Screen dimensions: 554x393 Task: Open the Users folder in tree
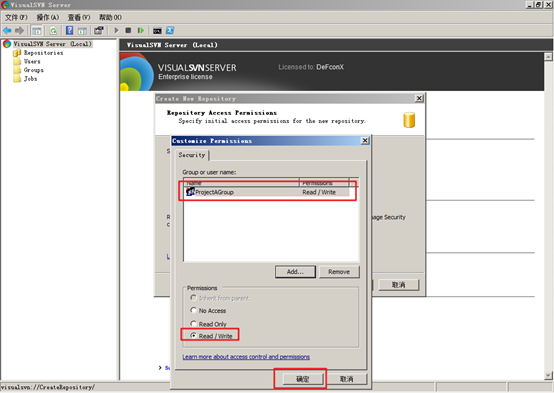coord(32,61)
